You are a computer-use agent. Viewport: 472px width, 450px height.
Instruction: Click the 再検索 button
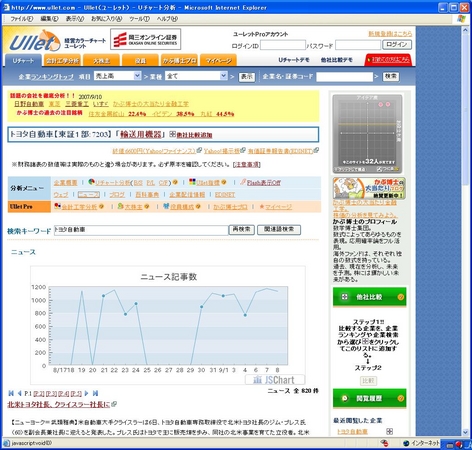pos(241,229)
